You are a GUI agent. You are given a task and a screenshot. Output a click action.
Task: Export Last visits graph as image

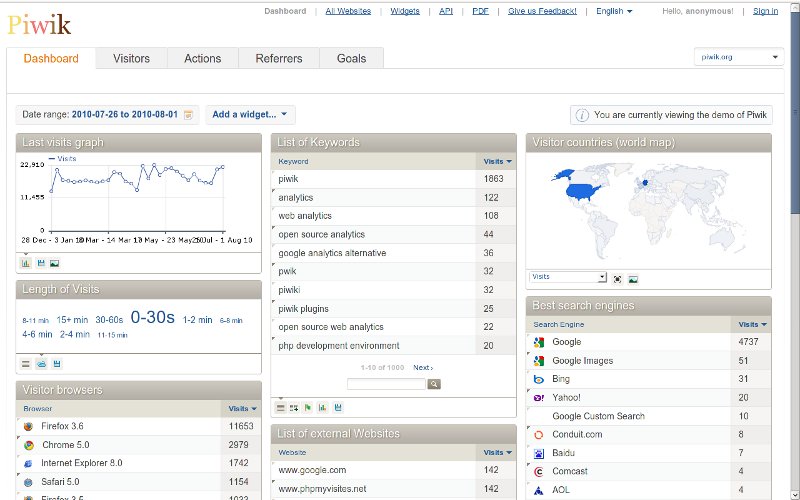55,263
